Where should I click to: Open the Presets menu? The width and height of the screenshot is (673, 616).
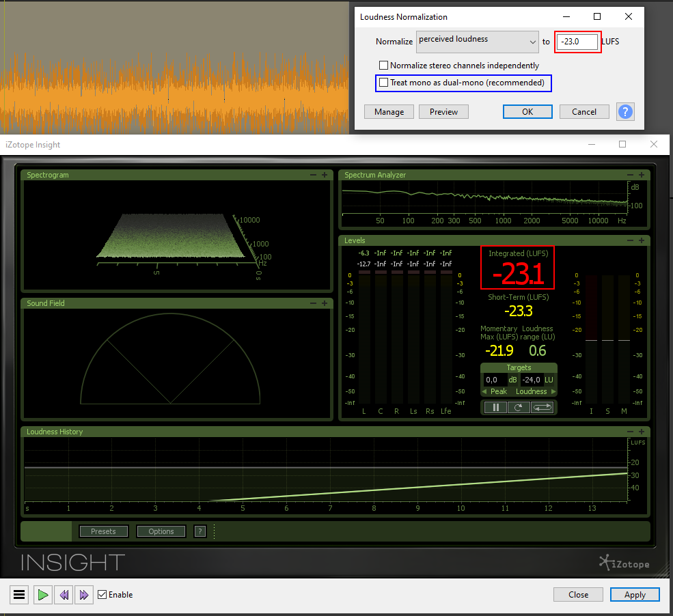click(x=103, y=531)
